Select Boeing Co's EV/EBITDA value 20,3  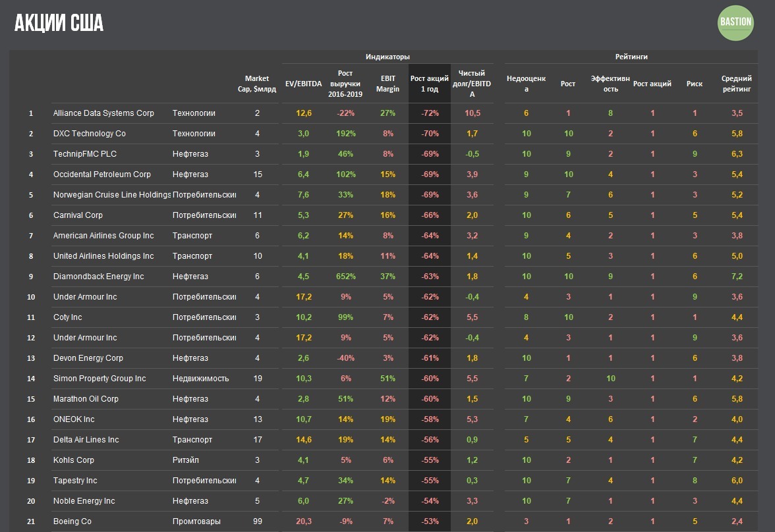click(x=303, y=521)
